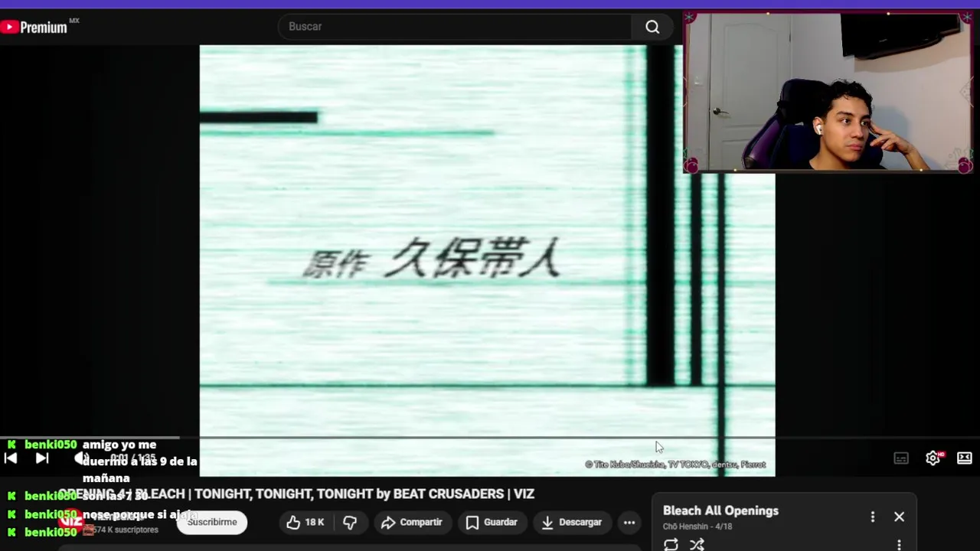
Task: Seek on the video progress bar
Action: pyautogui.click(x=490, y=438)
